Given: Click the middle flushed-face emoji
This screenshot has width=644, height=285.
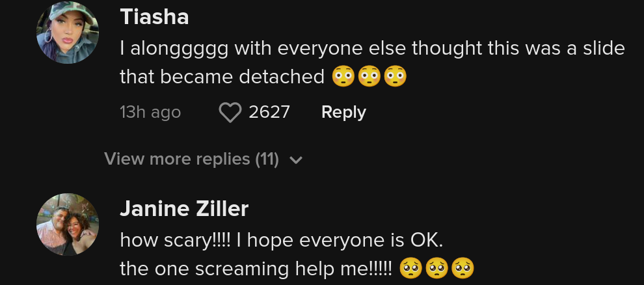Looking at the screenshot, I should 369,76.
